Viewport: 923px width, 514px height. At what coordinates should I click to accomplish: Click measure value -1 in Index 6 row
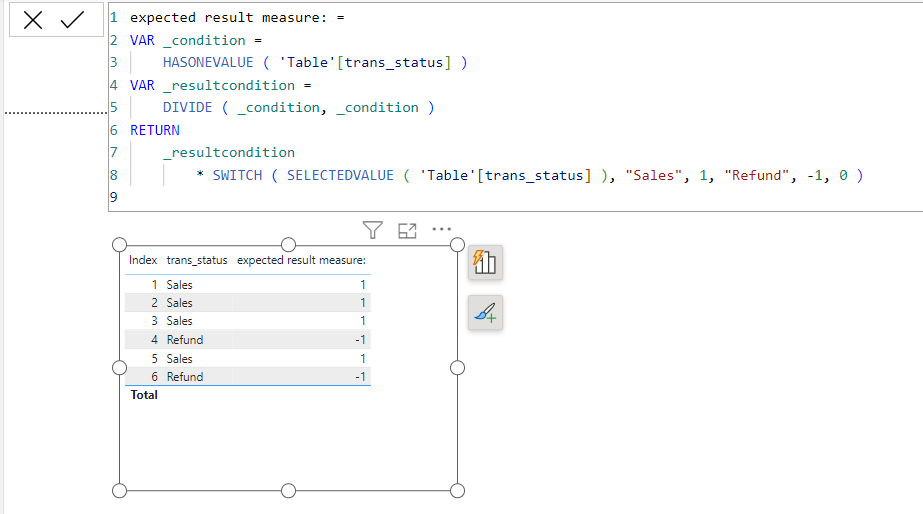(x=360, y=377)
